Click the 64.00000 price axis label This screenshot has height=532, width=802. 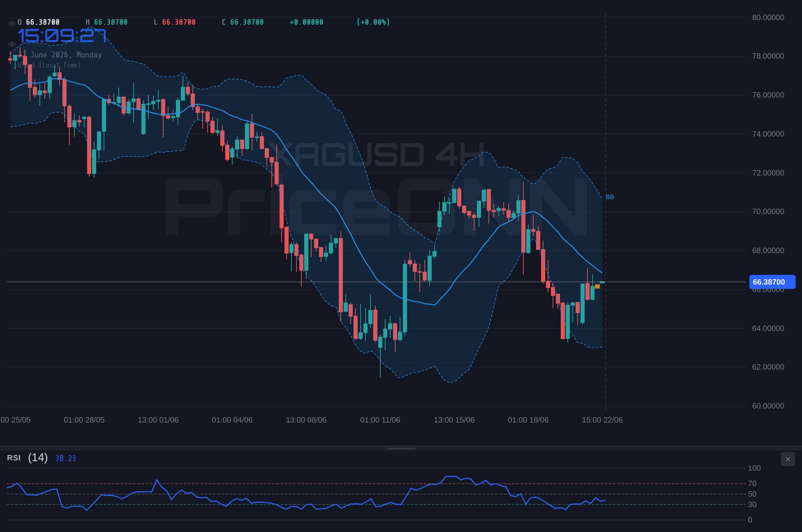coord(768,328)
